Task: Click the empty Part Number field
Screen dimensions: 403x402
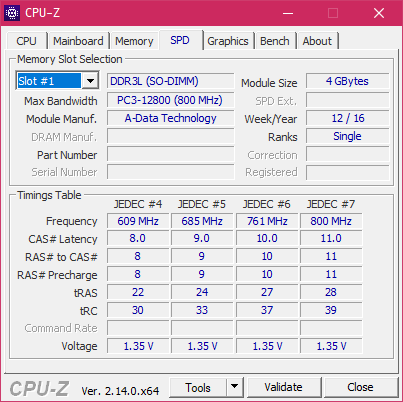Action: tap(170, 154)
